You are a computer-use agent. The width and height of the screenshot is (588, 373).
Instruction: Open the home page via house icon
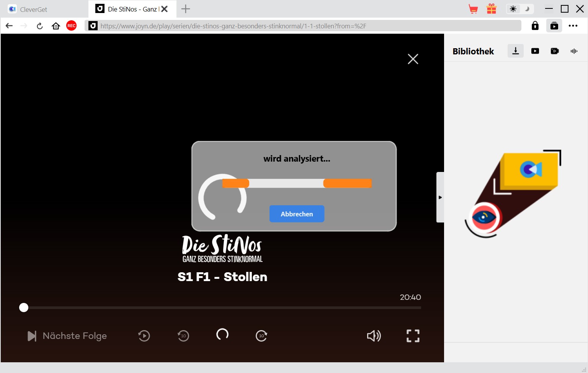[56, 26]
